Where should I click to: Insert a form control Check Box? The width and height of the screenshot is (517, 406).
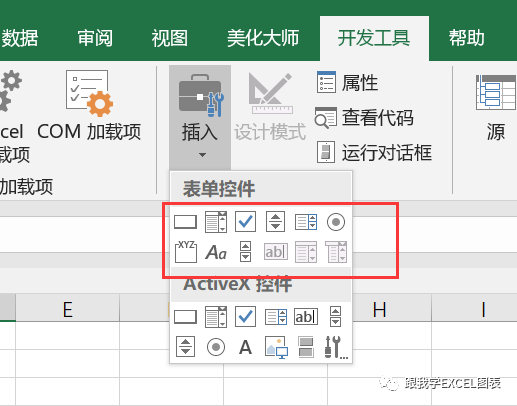pos(245,222)
